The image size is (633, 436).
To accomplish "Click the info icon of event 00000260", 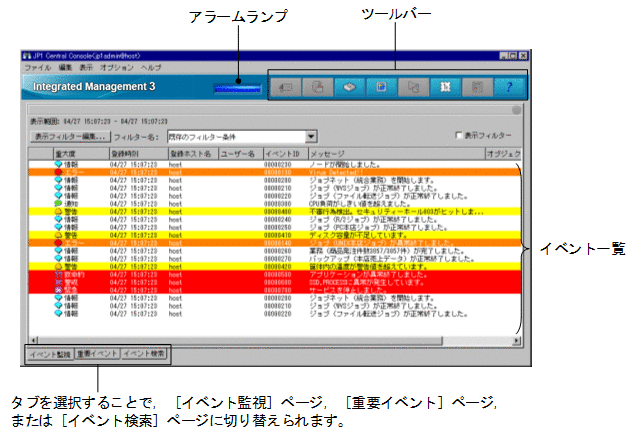I will (x=59, y=251).
